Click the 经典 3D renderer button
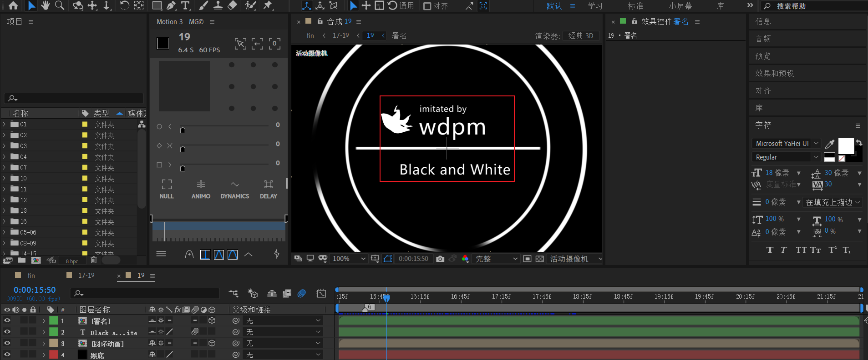Image resolution: width=868 pixels, height=360 pixels. point(581,35)
